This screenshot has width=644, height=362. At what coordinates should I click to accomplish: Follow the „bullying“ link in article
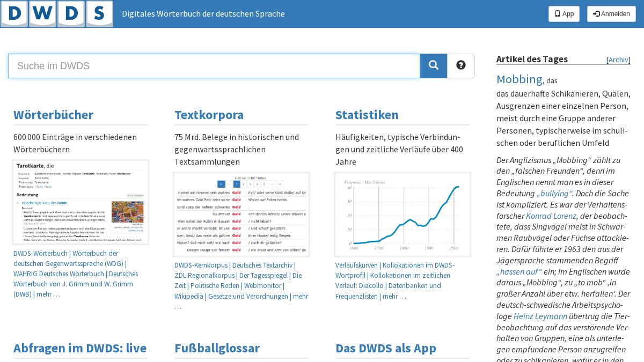(x=554, y=193)
